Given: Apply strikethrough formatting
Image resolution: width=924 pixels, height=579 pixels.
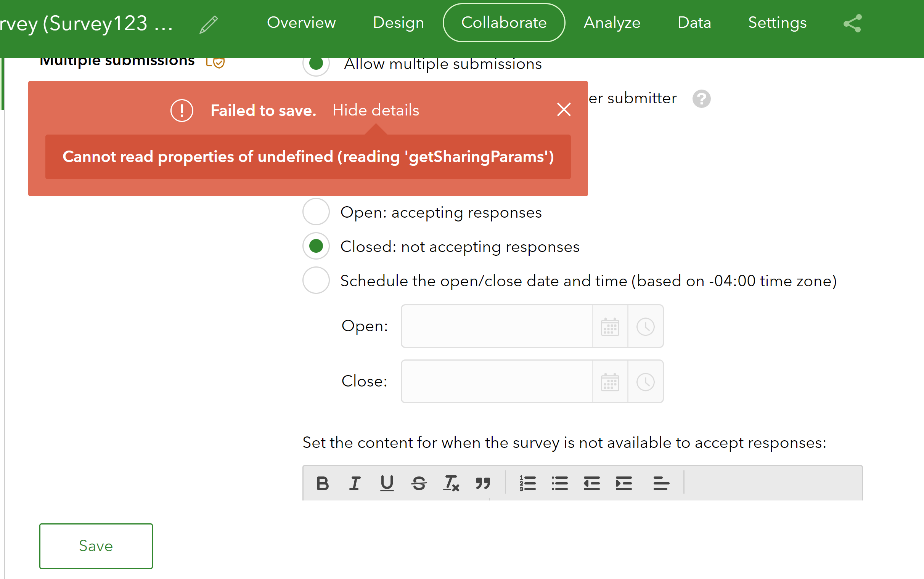Looking at the screenshot, I should click(x=419, y=483).
